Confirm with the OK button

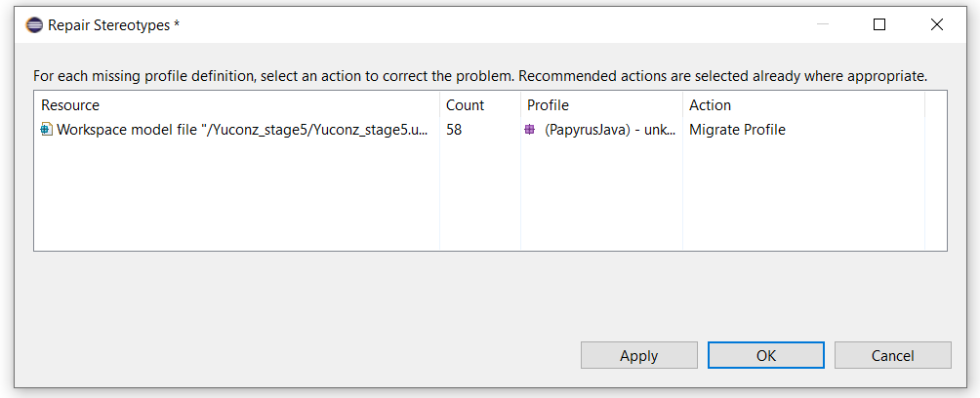tap(765, 355)
